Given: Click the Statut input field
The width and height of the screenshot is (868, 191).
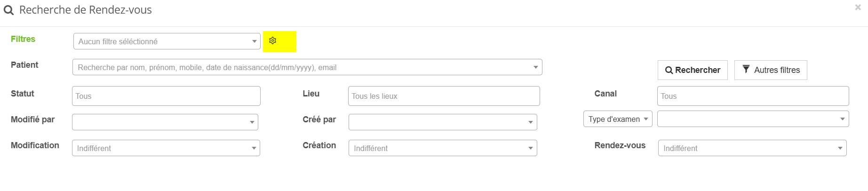Looking at the screenshot, I should (166, 96).
